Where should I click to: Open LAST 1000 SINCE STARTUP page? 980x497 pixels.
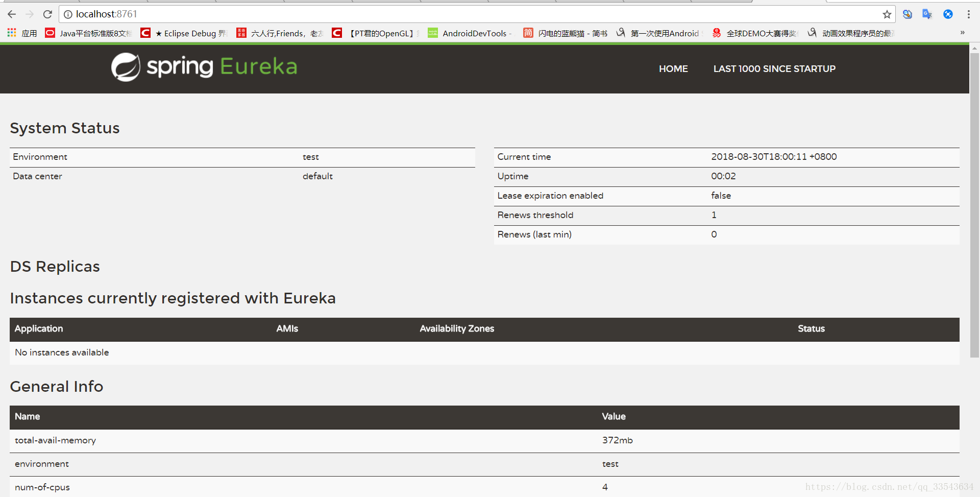pos(774,69)
